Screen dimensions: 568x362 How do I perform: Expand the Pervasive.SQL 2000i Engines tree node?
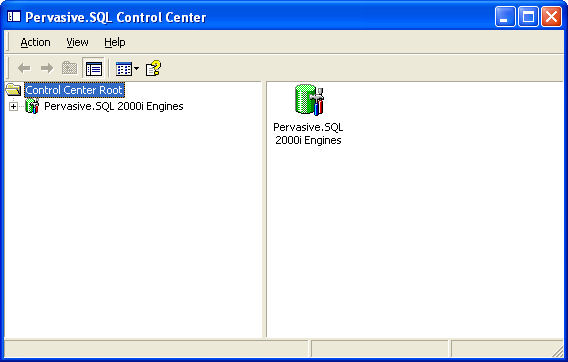13,107
